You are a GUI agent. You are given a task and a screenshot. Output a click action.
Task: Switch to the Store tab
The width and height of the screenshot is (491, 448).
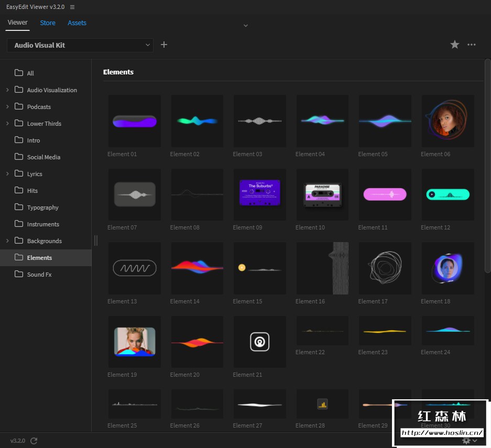tap(48, 23)
